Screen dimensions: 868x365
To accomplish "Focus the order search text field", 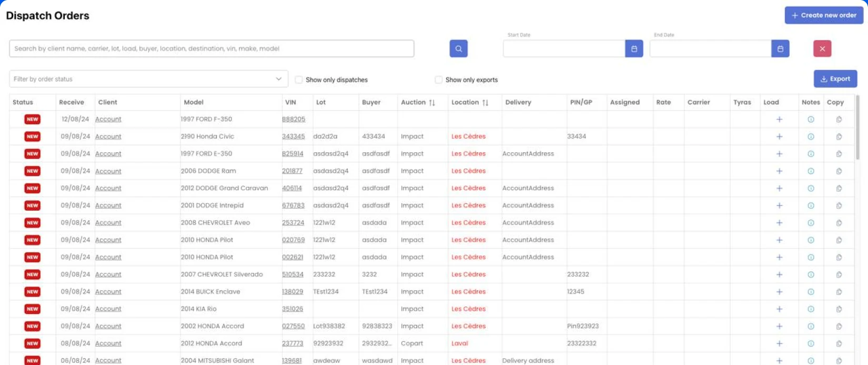I will (x=211, y=48).
